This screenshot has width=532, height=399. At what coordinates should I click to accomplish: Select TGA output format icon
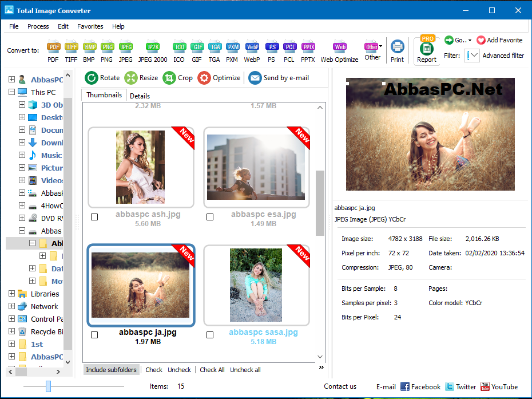click(x=215, y=47)
